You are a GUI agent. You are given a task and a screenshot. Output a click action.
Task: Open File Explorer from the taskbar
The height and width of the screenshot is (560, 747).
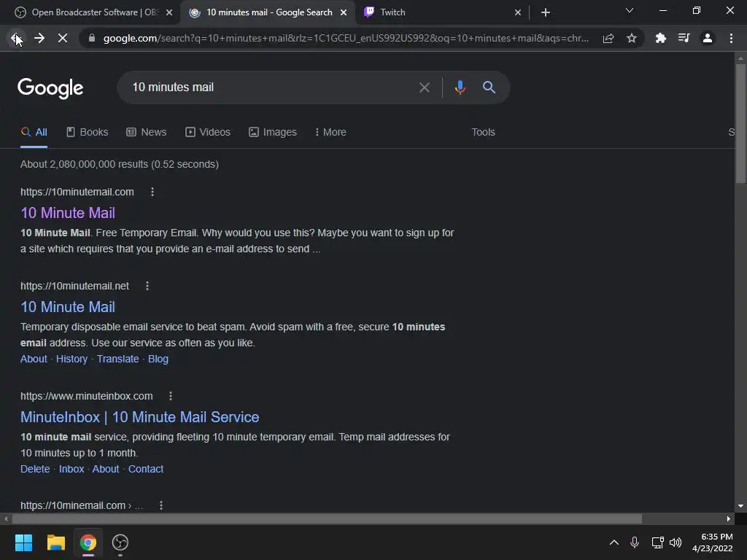[55, 542]
